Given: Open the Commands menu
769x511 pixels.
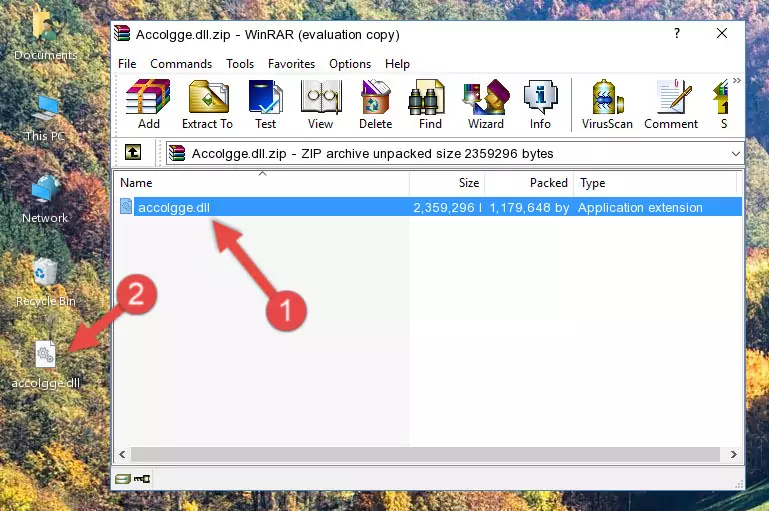Looking at the screenshot, I should 181,64.
